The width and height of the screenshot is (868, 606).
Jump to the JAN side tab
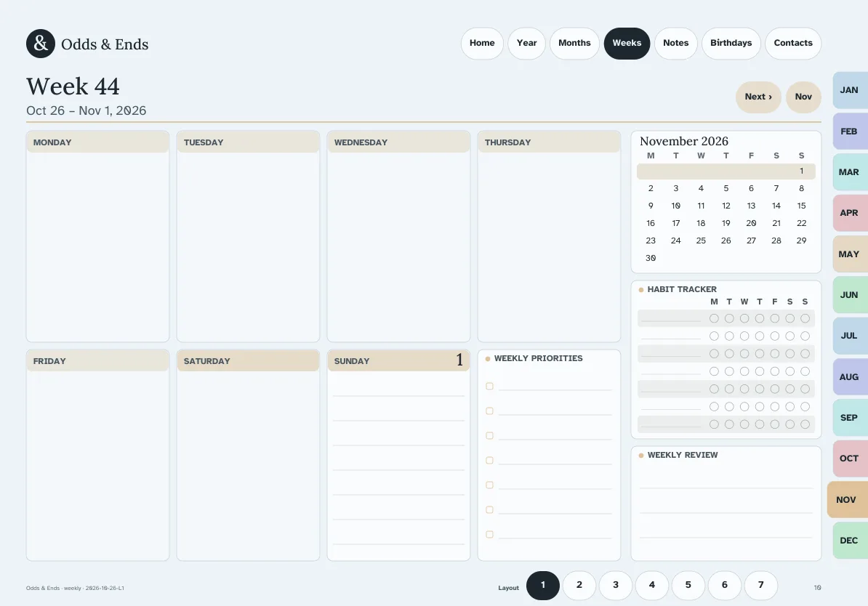pos(850,90)
